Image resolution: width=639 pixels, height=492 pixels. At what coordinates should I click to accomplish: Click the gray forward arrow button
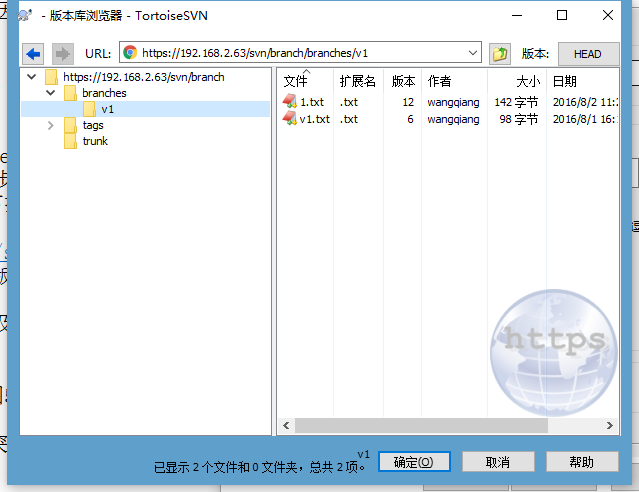[62, 53]
